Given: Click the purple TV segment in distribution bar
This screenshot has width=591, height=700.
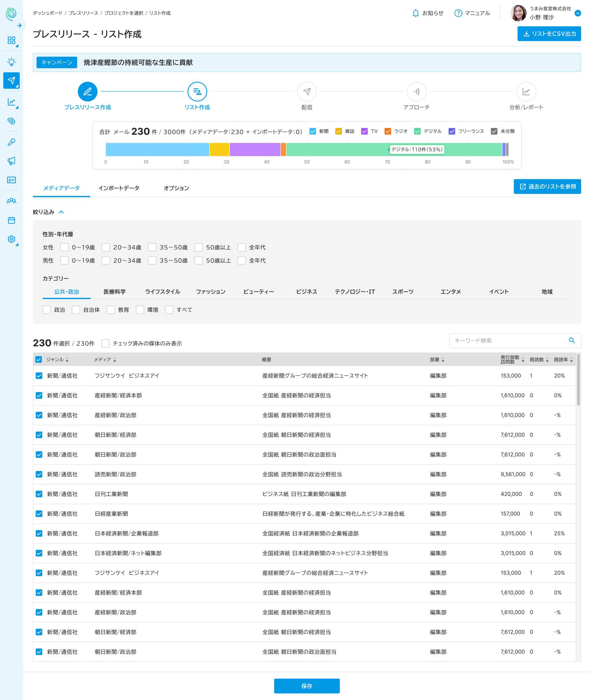Looking at the screenshot, I should click(x=255, y=150).
